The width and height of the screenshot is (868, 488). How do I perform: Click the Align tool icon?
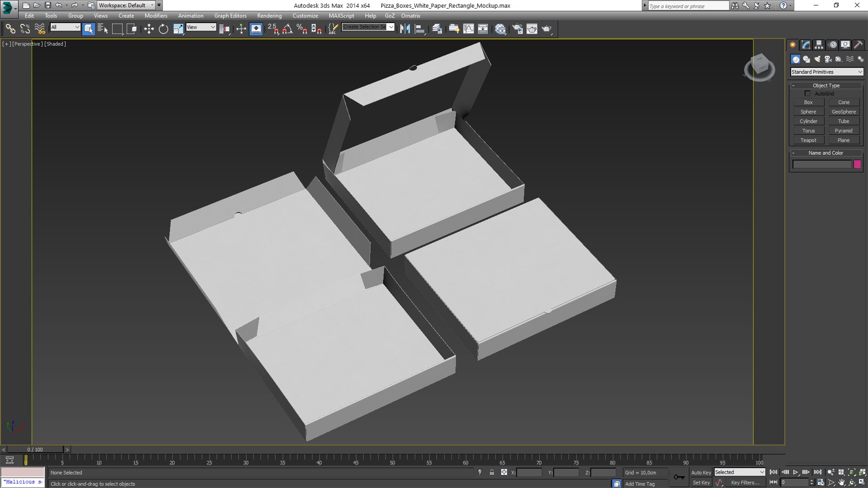point(420,29)
